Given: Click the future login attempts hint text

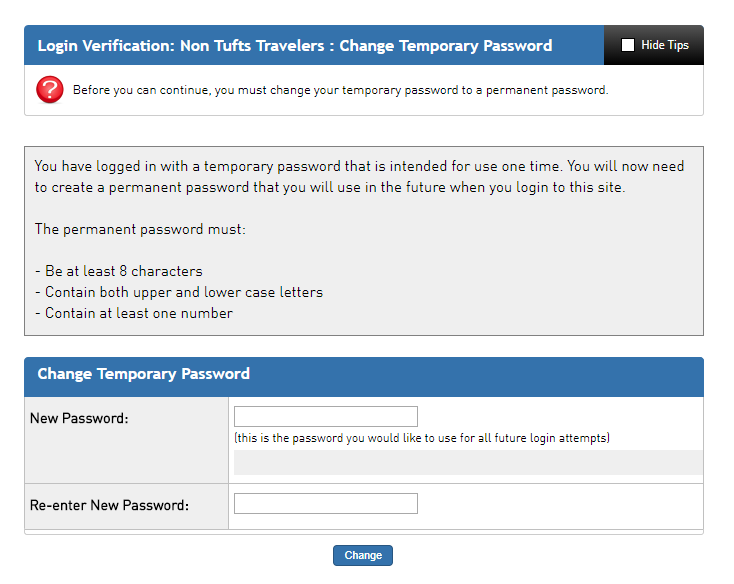Looking at the screenshot, I should [x=422, y=438].
